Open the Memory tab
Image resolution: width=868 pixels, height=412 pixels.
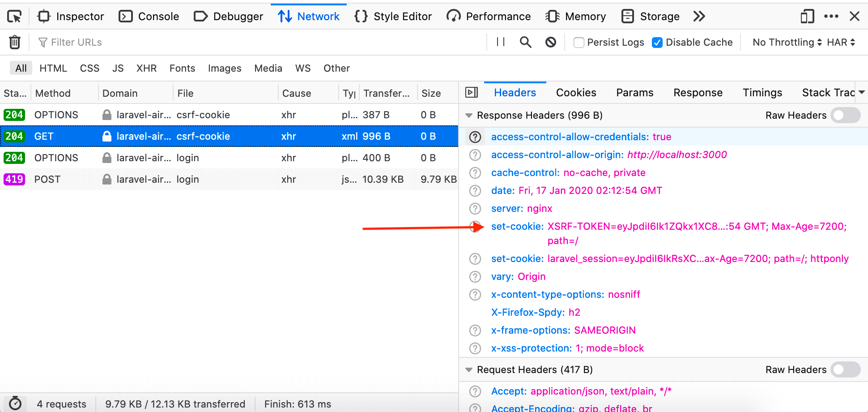pos(576,17)
